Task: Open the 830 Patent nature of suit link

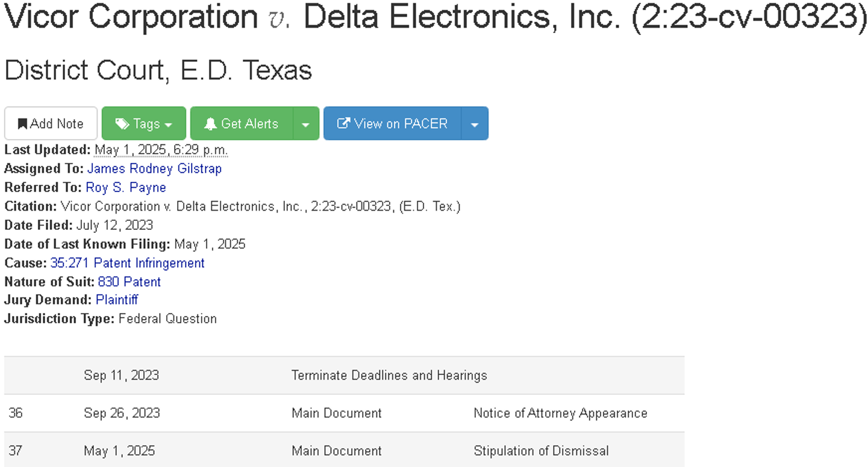Action: click(x=130, y=282)
